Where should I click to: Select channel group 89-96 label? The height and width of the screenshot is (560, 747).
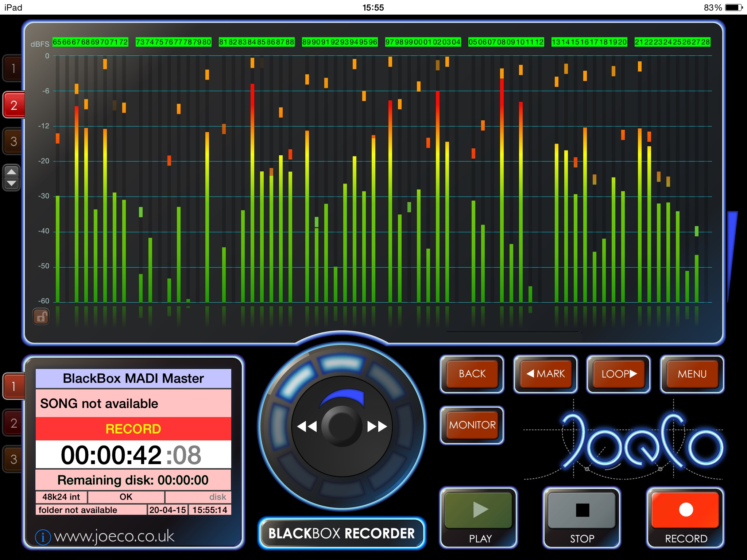click(340, 42)
